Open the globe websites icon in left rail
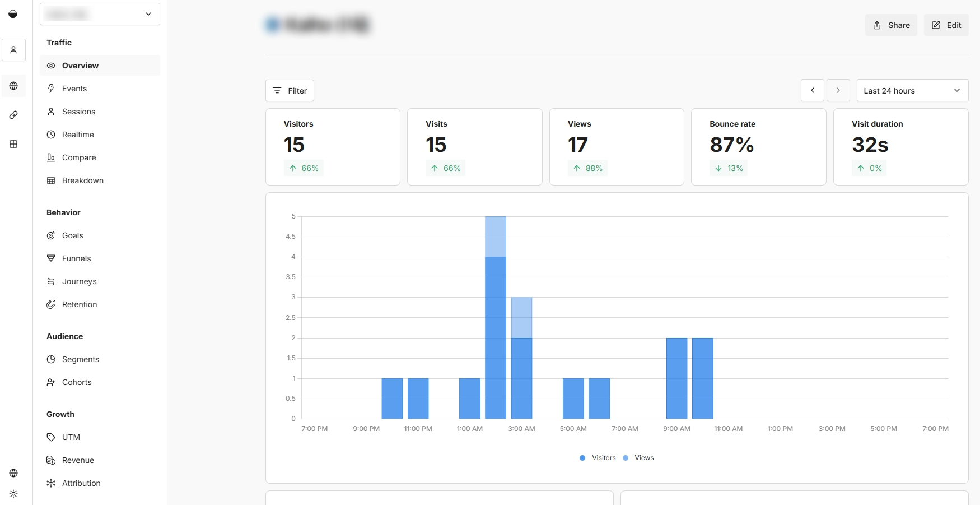Screen dimensions: 980x505 (x=13, y=86)
